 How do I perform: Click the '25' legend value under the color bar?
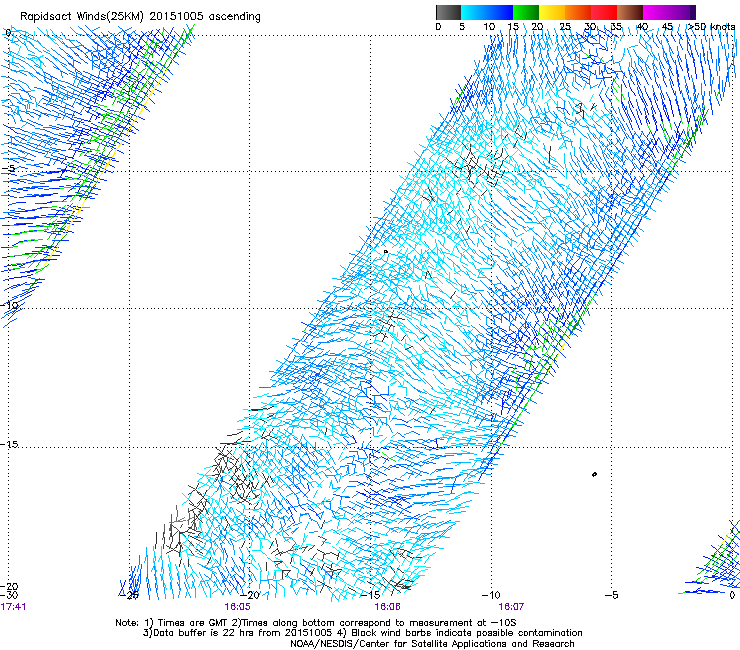[565, 27]
